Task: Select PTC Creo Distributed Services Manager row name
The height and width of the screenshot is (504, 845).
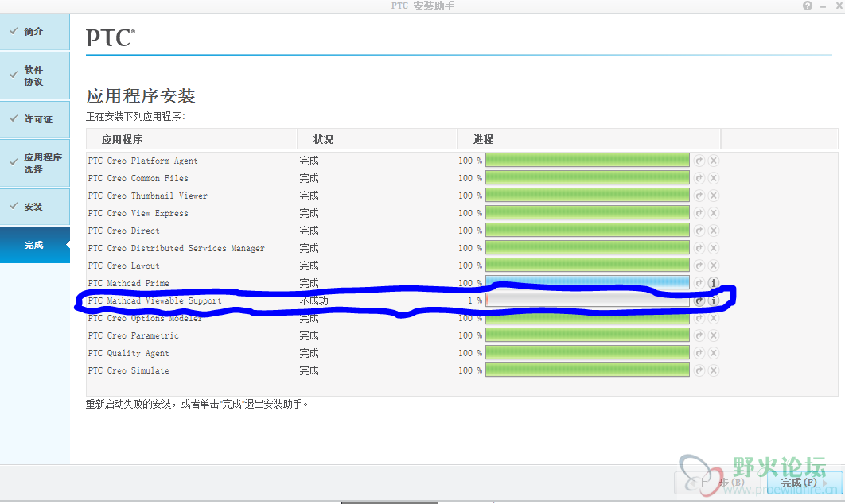Action: 176,248
